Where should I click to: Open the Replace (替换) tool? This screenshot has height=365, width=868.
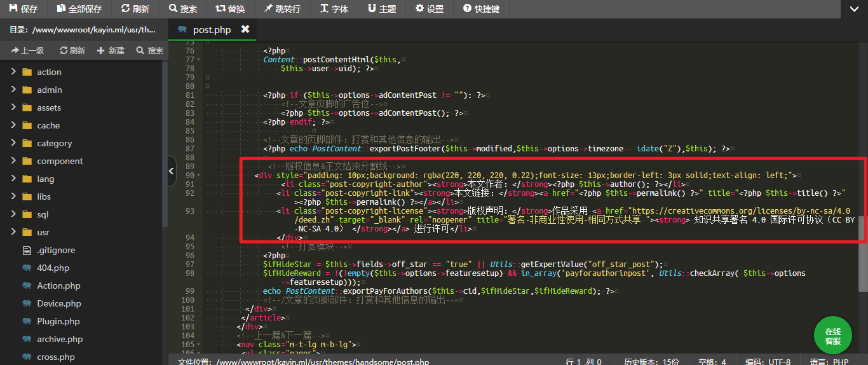click(x=230, y=9)
